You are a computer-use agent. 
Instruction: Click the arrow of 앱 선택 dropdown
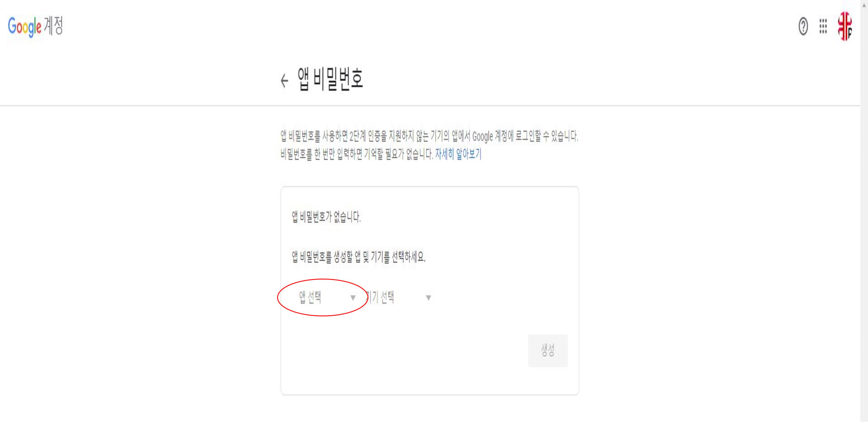pyautogui.click(x=353, y=298)
